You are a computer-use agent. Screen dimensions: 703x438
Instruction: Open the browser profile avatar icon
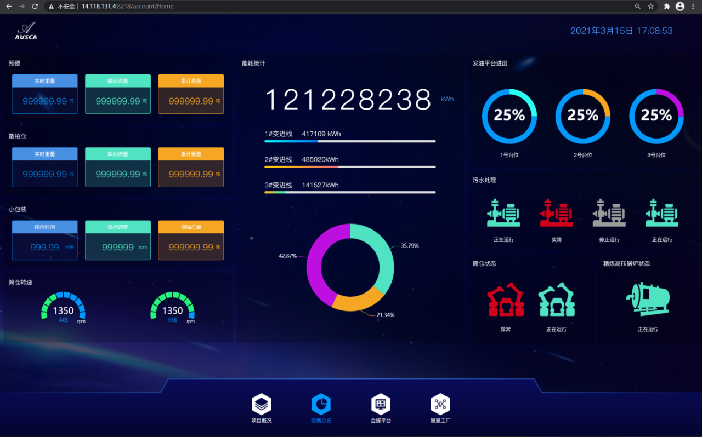pos(680,6)
